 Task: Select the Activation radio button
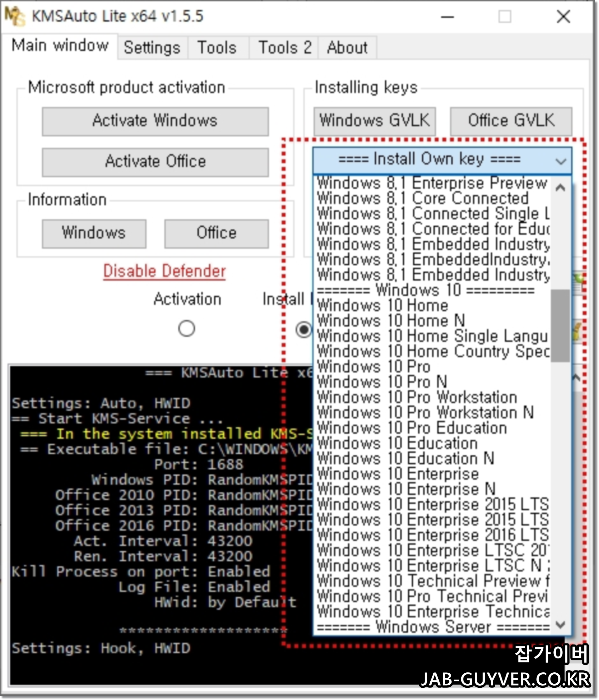point(186,329)
